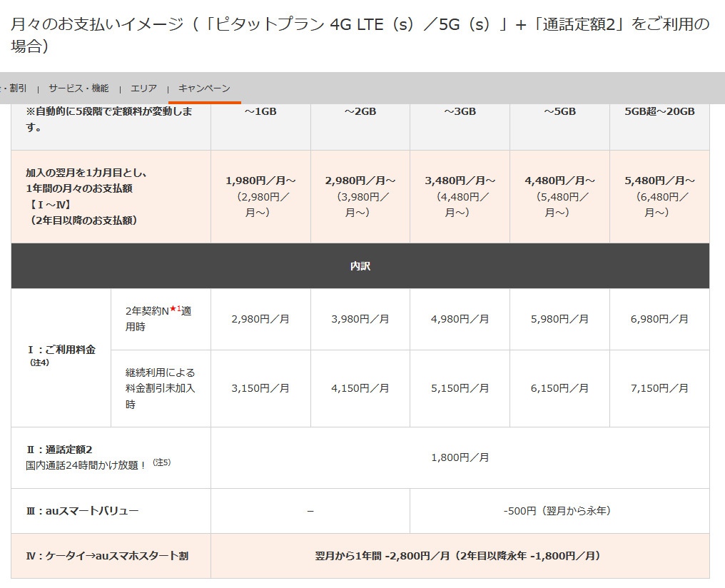Click the 3,480円/月～ price cell
The height and width of the screenshot is (588, 725).
pos(460,181)
